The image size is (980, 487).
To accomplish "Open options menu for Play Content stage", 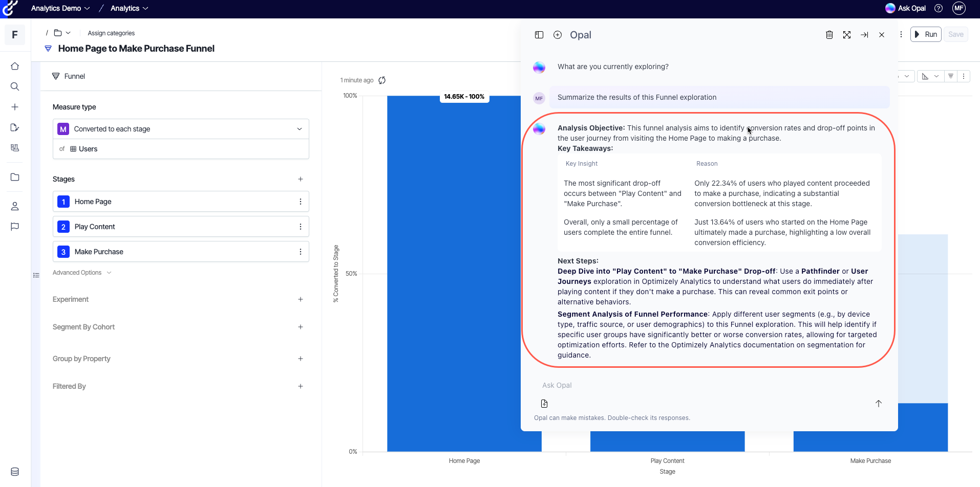I will click(301, 227).
